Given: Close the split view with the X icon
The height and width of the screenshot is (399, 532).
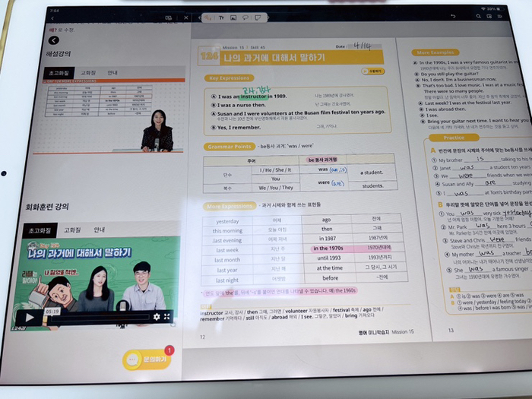Looking at the screenshot, I should (x=186, y=17).
